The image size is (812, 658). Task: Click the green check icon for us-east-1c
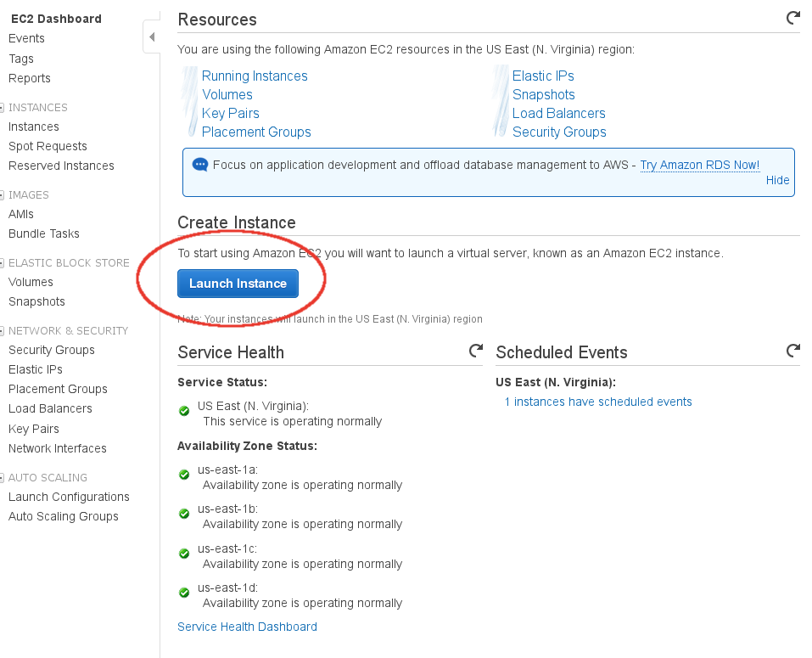pyautogui.click(x=184, y=554)
